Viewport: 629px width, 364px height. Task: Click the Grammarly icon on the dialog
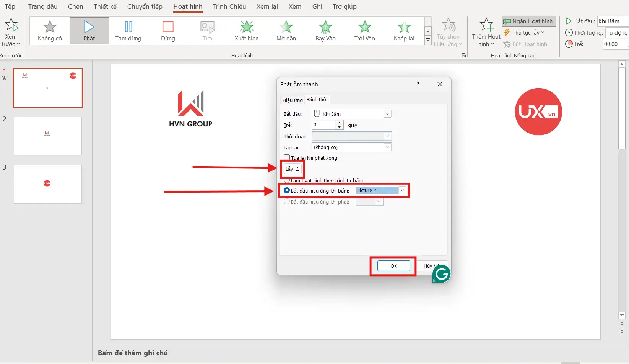pyautogui.click(x=442, y=274)
